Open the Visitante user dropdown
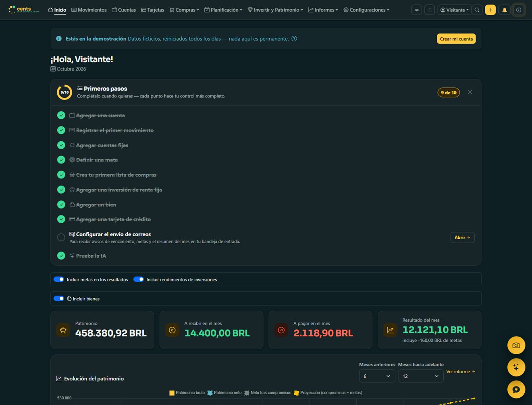Viewport: 532px width, 405px height. (455, 10)
